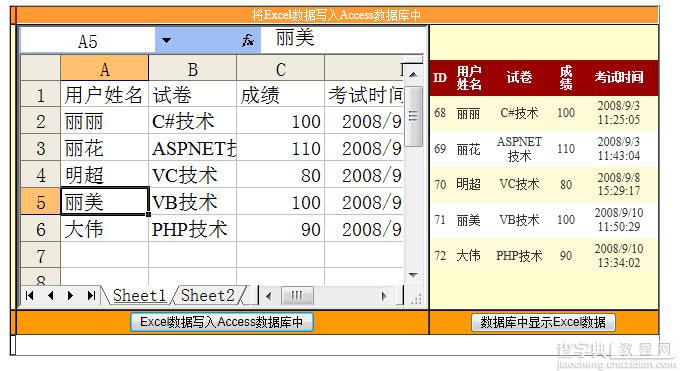Click 2008/9/10 13:34:02 in database table
This screenshot has width=689, height=371.
pyautogui.click(x=619, y=255)
